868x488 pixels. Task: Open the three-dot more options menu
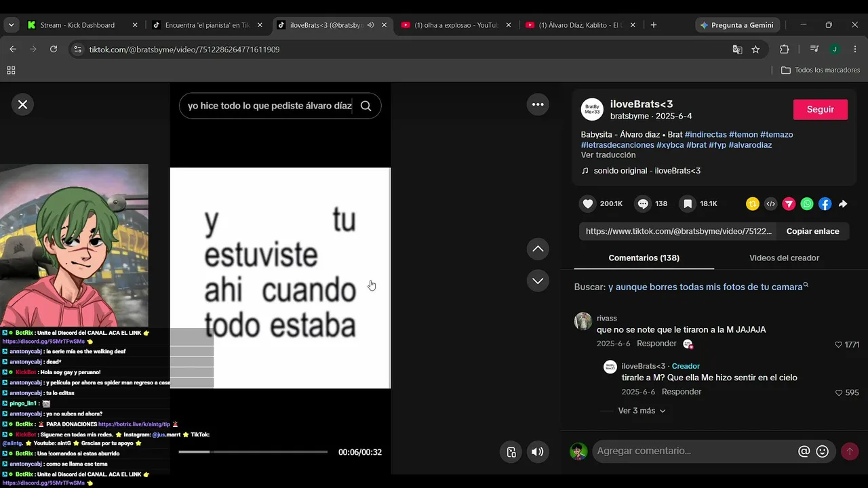point(538,104)
